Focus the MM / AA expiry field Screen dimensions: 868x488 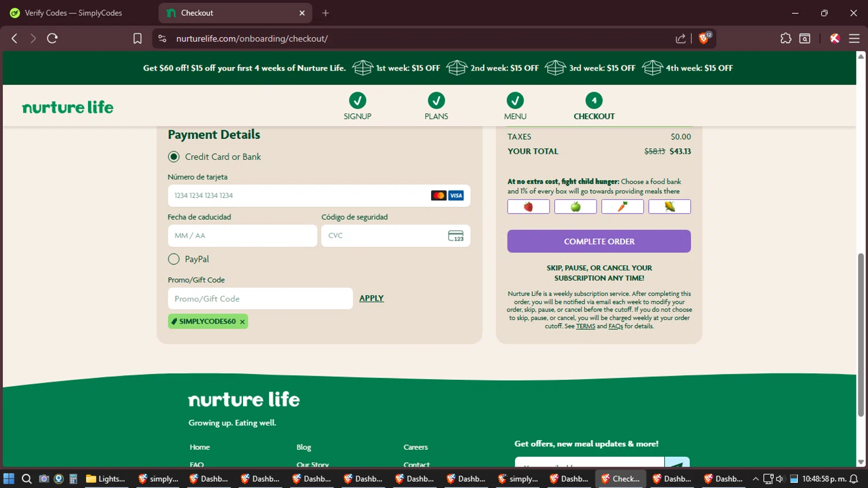click(x=242, y=236)
